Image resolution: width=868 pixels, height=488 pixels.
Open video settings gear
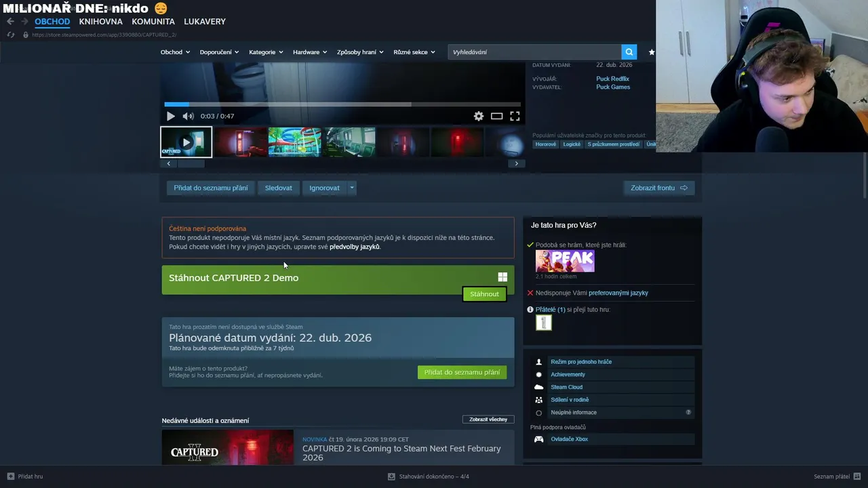tap(479, 116)
